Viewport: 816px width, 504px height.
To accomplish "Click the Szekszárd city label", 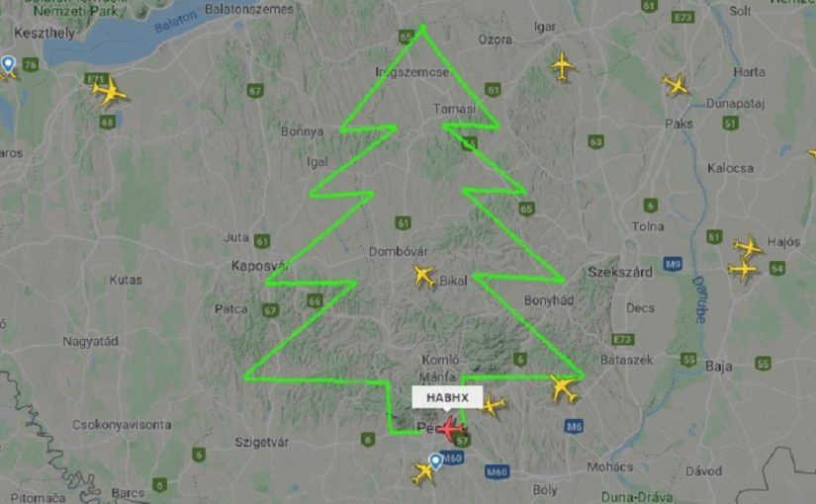I will pos(620,272).
